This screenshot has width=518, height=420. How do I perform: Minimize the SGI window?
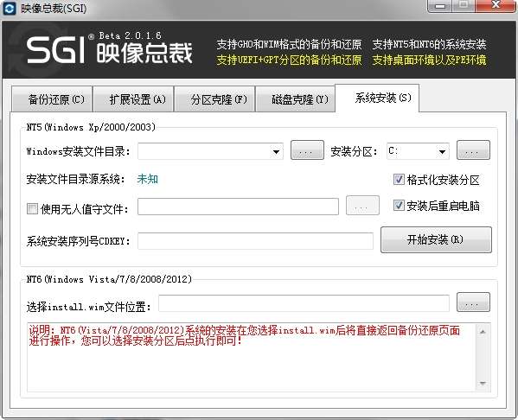(439, 6)
